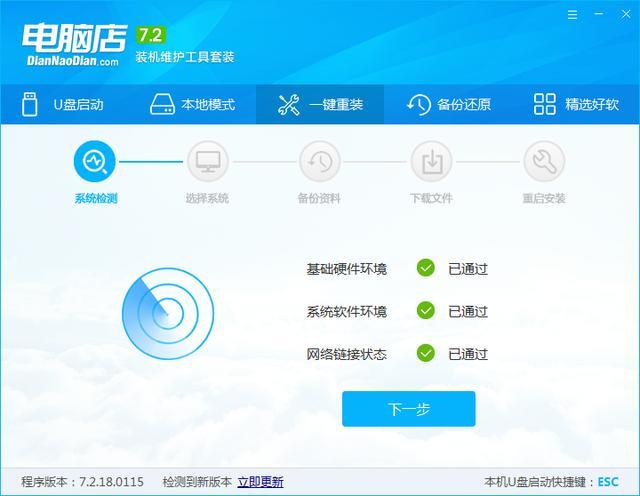Click the 备份资料 clock step icon
Image resolution: width=640 pixels, height=496 pixels.
320,161
